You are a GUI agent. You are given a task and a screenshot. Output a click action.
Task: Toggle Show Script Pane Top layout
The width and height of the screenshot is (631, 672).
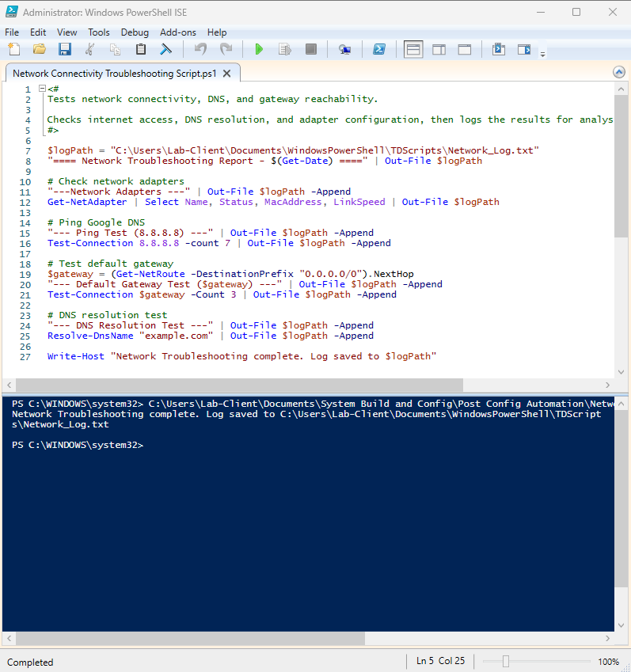413,50
